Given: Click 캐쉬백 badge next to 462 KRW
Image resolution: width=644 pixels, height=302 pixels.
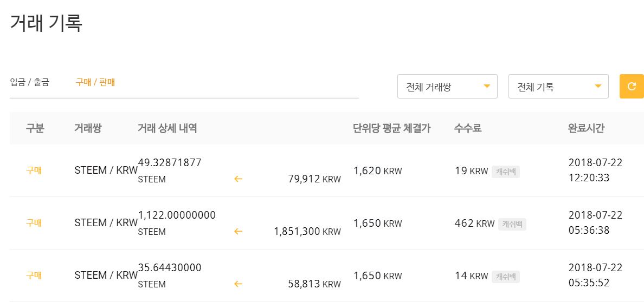Looking at the screenshot, I should click(512, 224).
